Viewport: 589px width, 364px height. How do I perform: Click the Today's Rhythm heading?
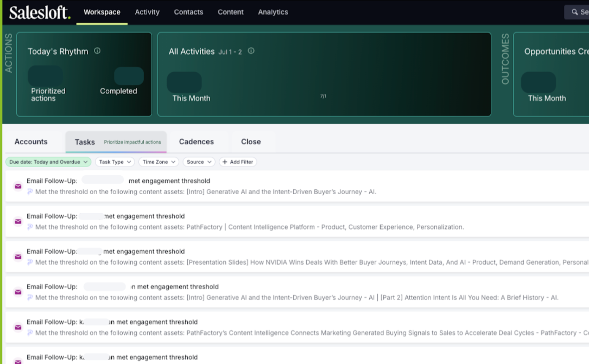pos(58,52)
